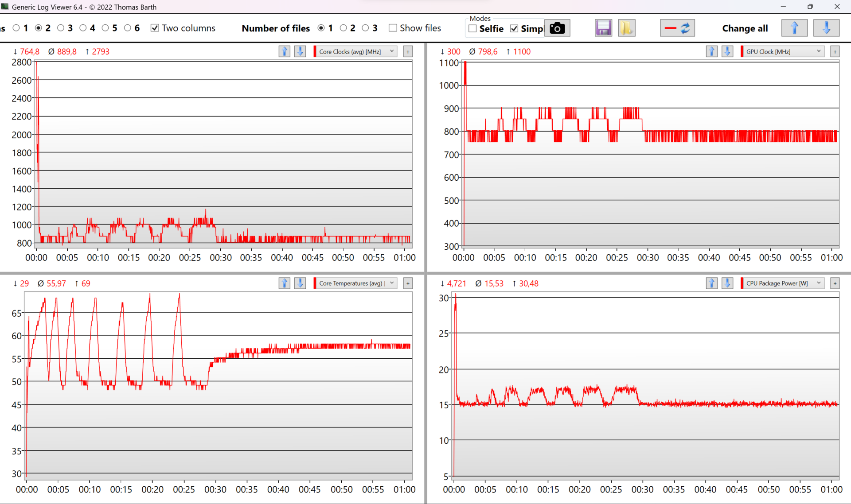The height and width of the screenshot is (504, 851).
Task: Click the yellow folder open icon
Action: (x=626, y=28)
